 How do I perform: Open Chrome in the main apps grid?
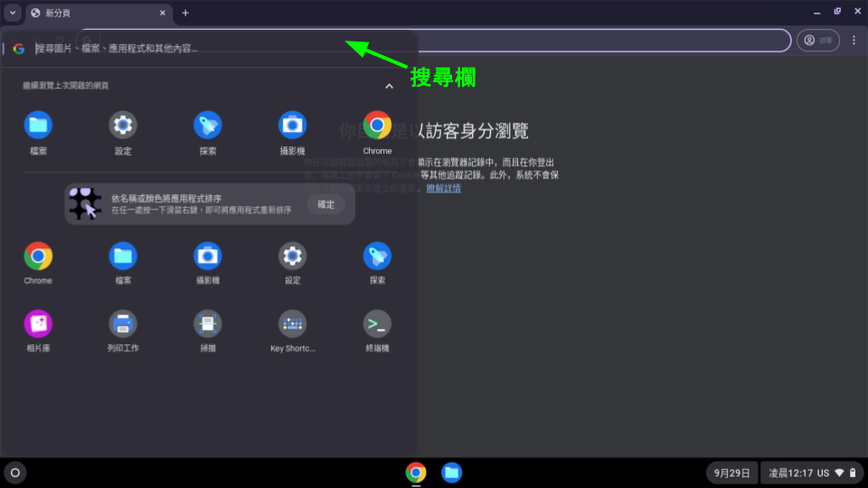click(38, 256)
